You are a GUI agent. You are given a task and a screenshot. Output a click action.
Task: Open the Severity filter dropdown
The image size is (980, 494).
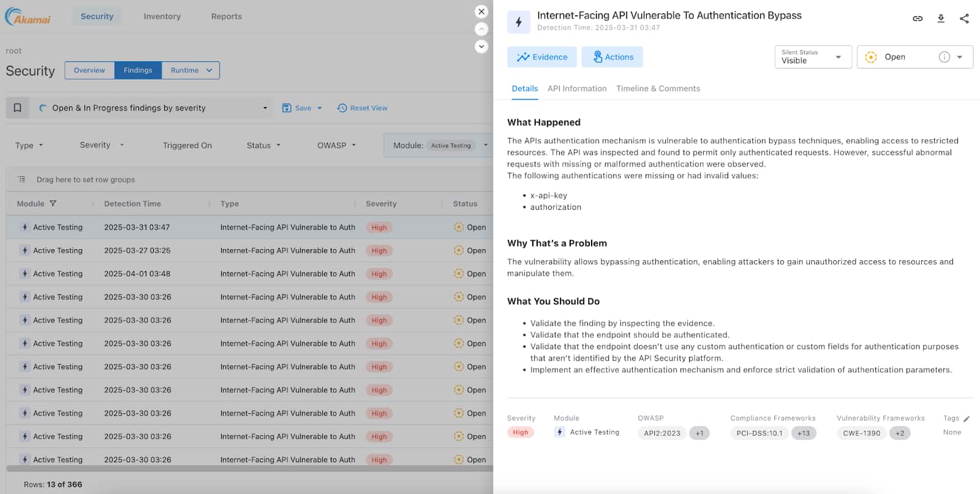point(102,145)
